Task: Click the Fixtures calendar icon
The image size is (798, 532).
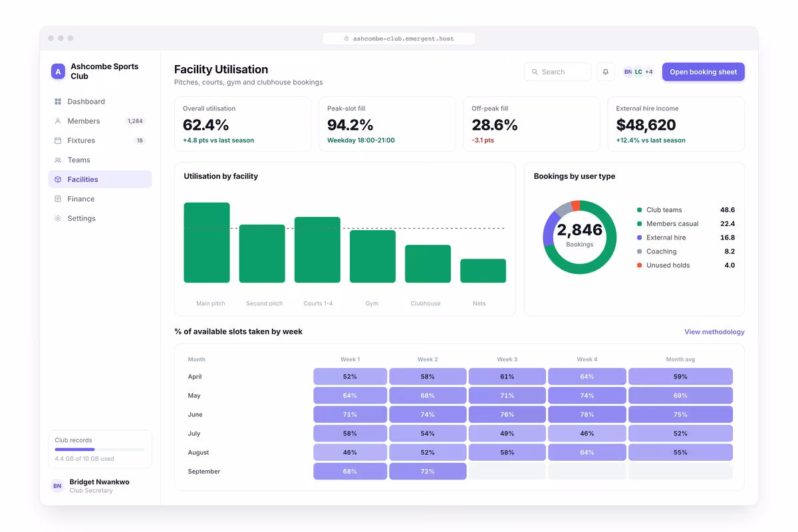Action: [58, 140]
